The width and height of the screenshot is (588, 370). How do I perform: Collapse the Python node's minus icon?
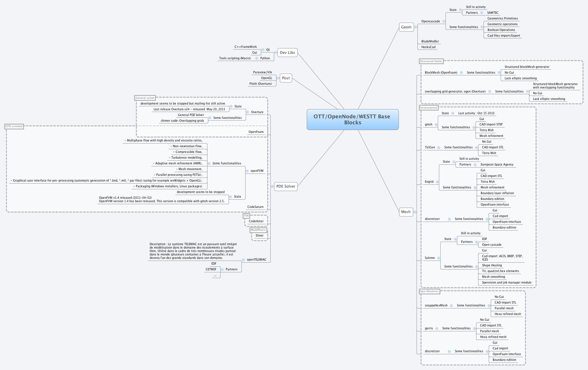pos(257,58)
